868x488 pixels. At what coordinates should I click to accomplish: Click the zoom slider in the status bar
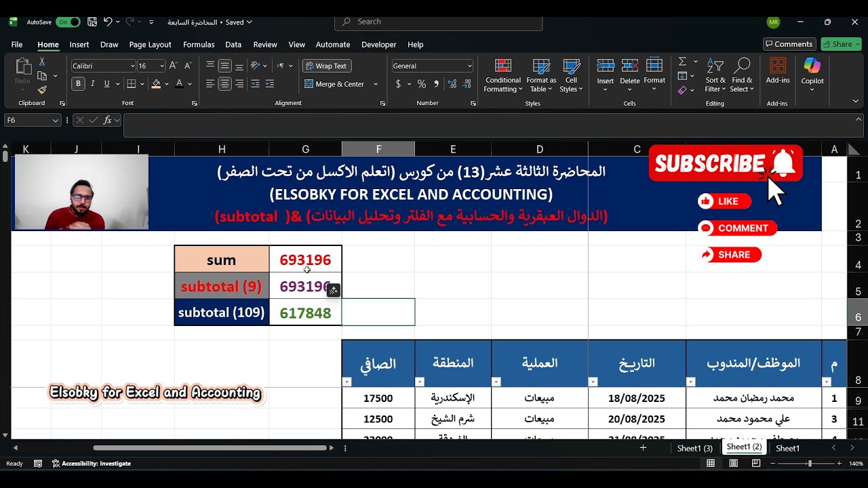point(809,464)
